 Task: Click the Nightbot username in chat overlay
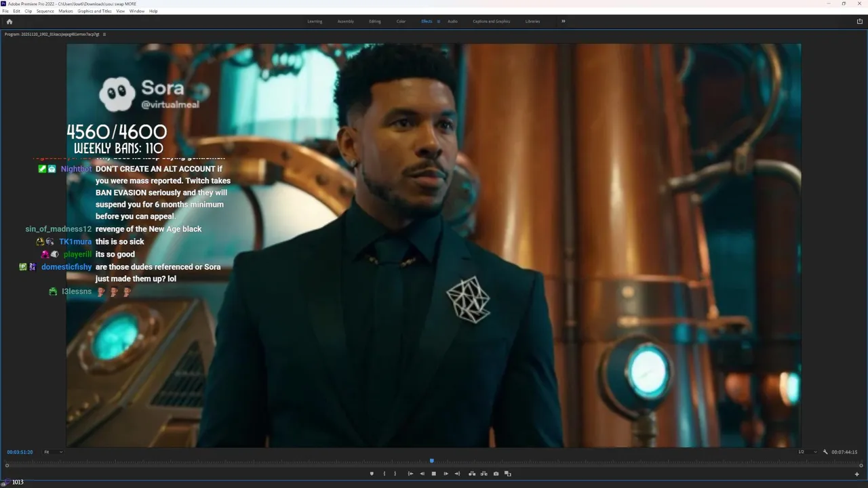76,169
